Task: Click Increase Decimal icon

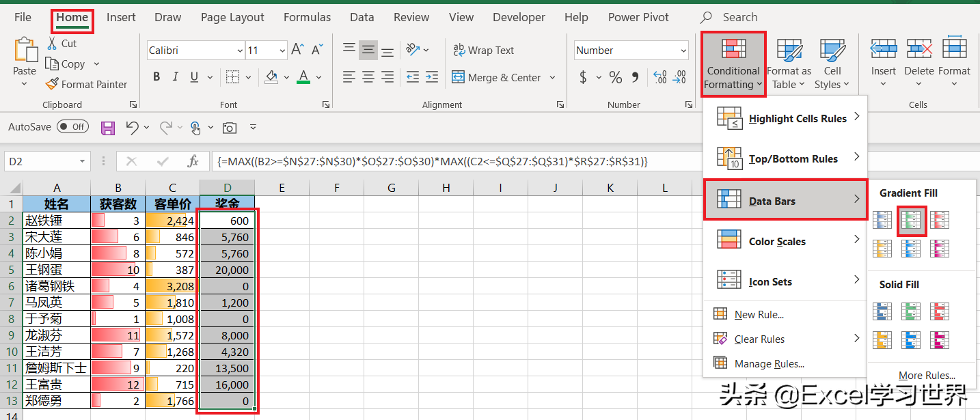Action: pos(659,77)
